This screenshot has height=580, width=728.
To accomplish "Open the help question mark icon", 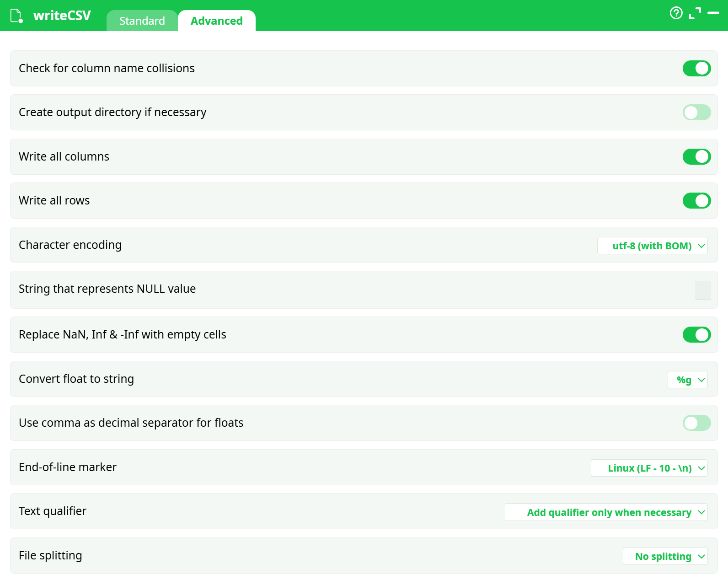I will 676,13.
